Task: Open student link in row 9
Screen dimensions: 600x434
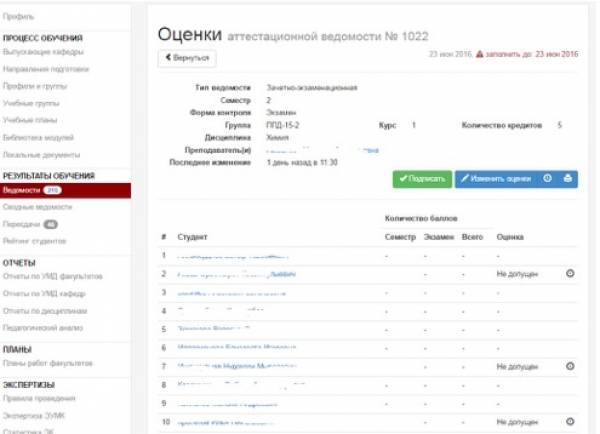Action: coord(227,404)
